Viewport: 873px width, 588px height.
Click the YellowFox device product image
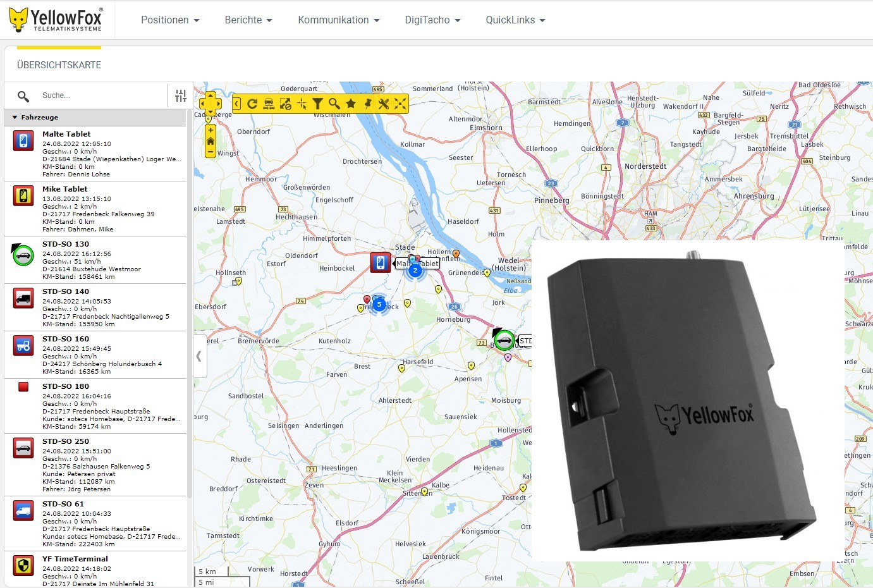(688, 401)
